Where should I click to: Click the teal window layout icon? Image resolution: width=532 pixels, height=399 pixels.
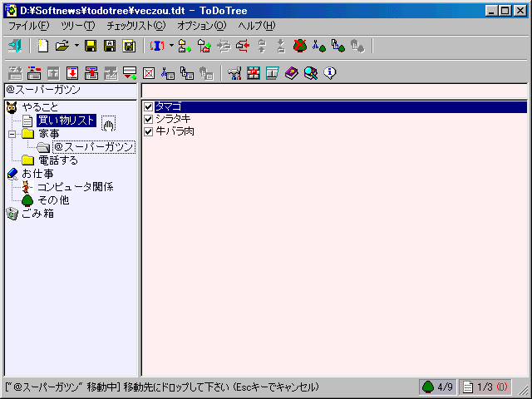coord(273,73)
